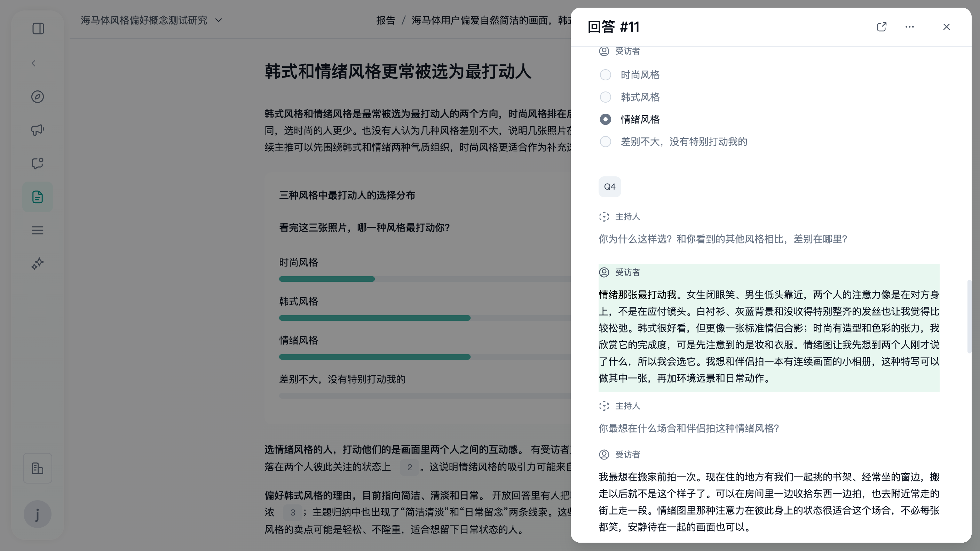980x551 pixels.
Task: Click the chart question 看完这三张照片，哪一种风格最打动你？
Action: pos(364,228)
